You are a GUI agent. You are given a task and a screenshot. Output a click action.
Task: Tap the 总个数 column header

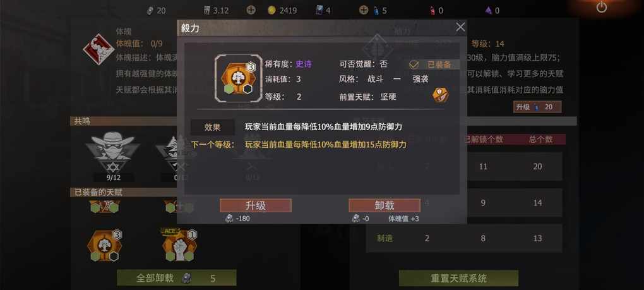[540, 140]
